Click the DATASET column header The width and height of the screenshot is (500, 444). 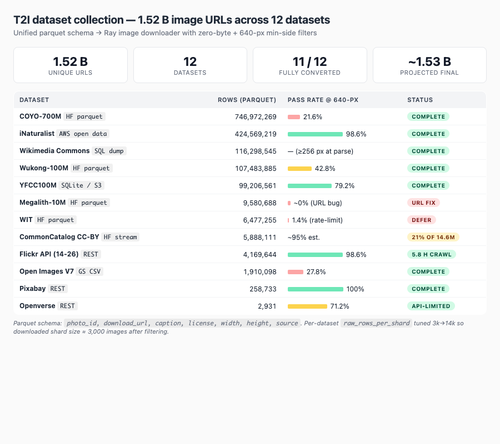tap(34, 100)
